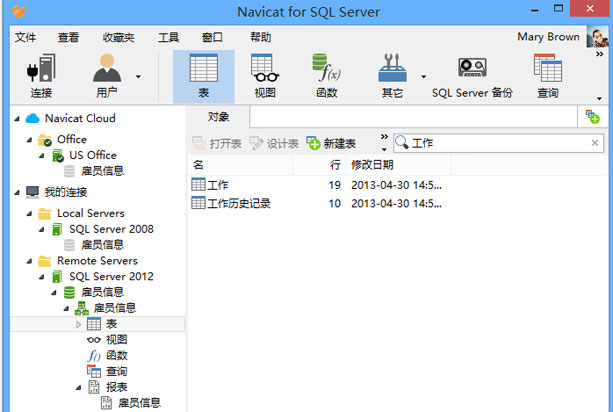Screen dimensions: 613x412
Task: Click the 视图 (View) toolbar icon
Action: pyautogui.click(x=265, y=76)
